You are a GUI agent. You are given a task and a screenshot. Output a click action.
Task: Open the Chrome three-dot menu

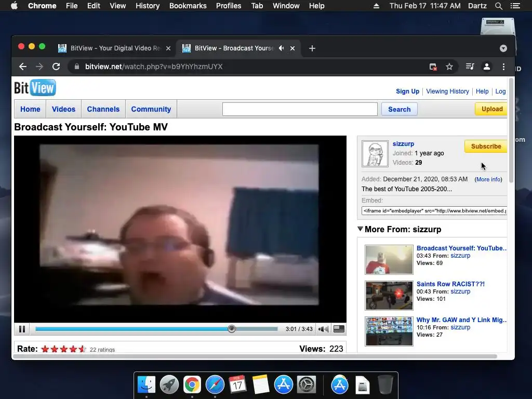pyautogui.click(x=503, y=67)
